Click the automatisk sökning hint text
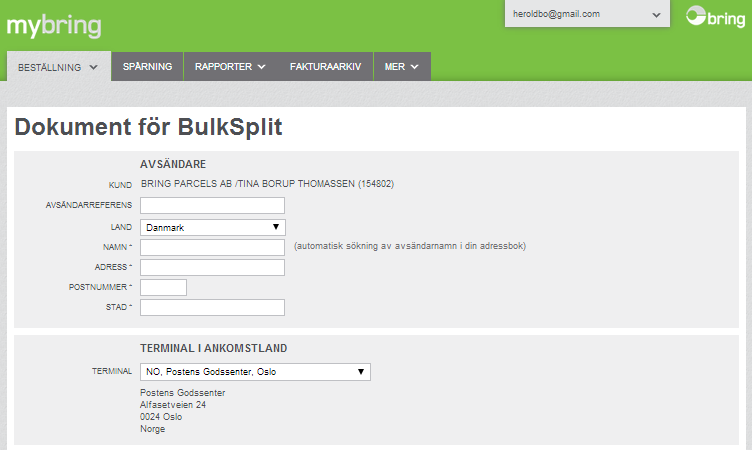 pos(410,246)
